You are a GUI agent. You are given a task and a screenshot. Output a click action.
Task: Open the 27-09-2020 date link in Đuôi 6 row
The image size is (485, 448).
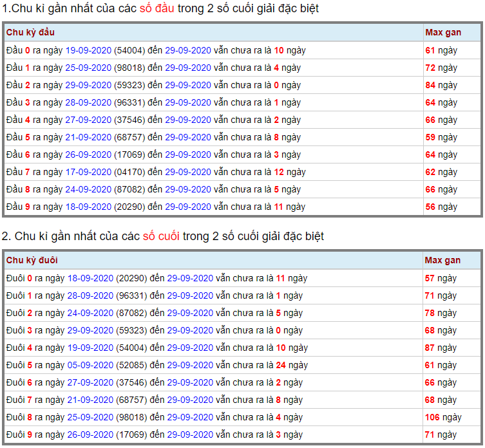pos(90,382)
